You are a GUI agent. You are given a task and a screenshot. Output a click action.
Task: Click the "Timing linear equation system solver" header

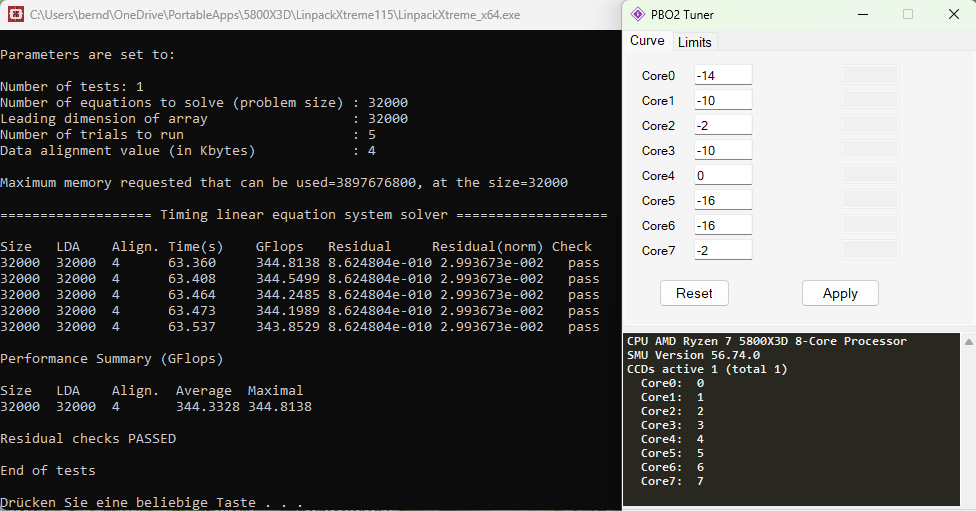pyautogui.click(x=304, y=215)
